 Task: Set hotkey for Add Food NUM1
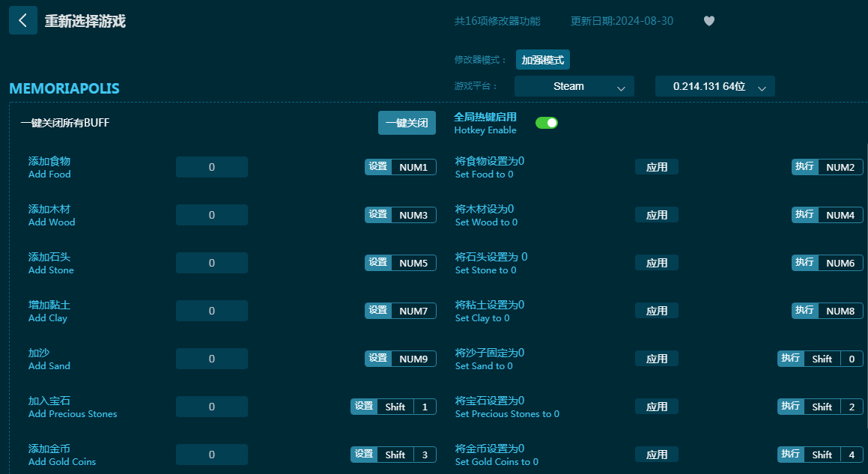point(378,167)
